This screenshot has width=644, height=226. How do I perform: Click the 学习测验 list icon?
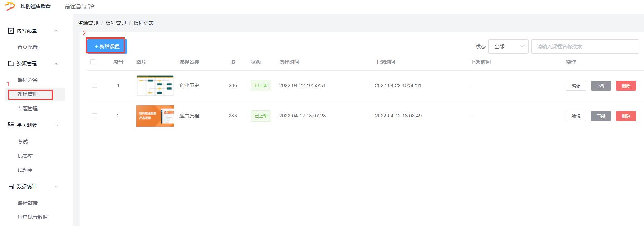click(11, 125)
